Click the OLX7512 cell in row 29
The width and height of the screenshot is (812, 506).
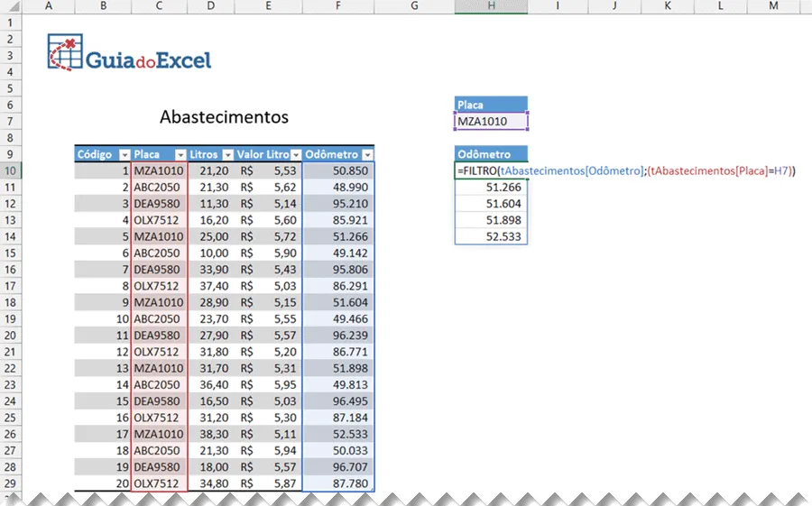pos(159,483)
